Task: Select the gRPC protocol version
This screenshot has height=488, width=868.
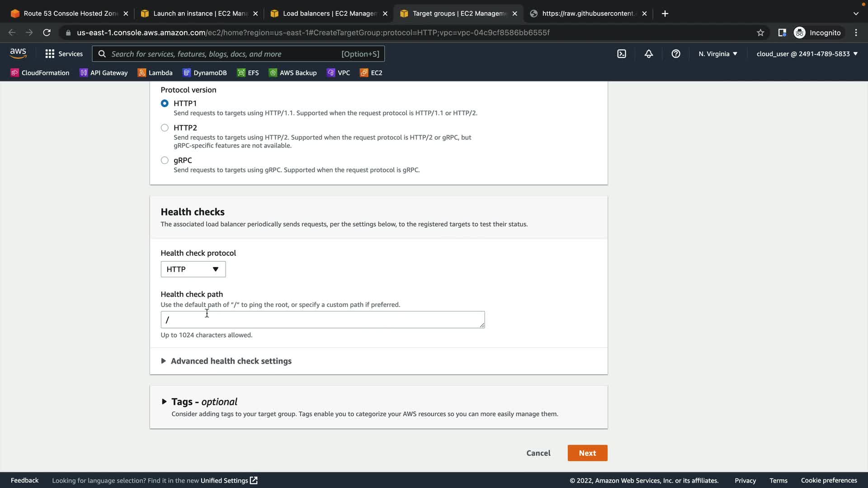Action: (x=165, y=160)
